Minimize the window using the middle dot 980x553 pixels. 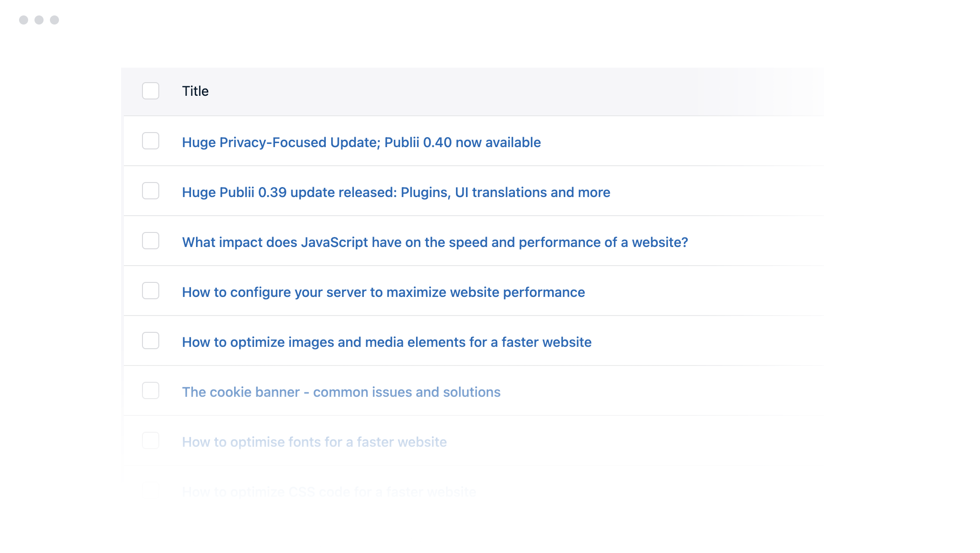coord(39,20)
